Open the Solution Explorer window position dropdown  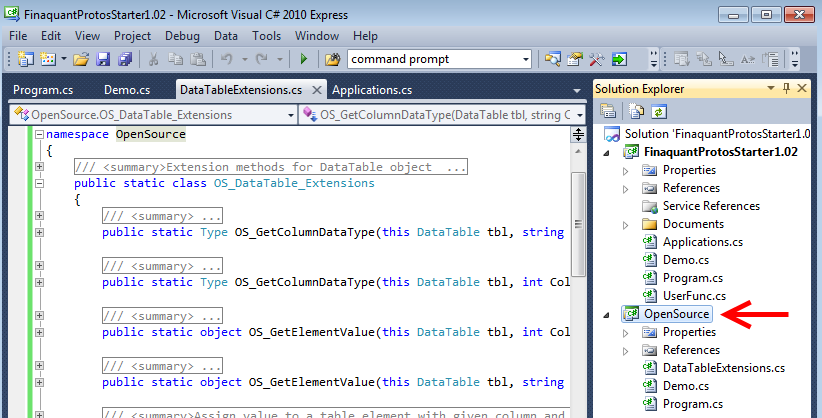(771, 88)
